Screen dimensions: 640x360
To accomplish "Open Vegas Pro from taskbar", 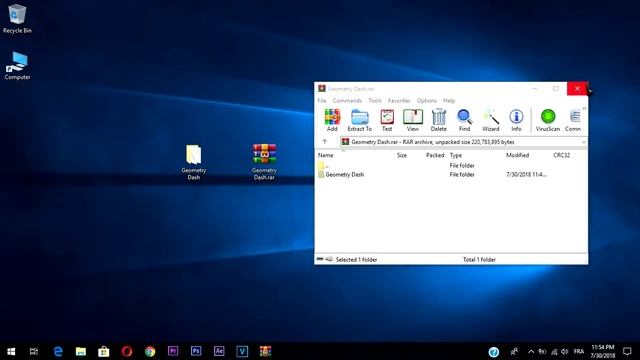I will click(x=242, y=351).
